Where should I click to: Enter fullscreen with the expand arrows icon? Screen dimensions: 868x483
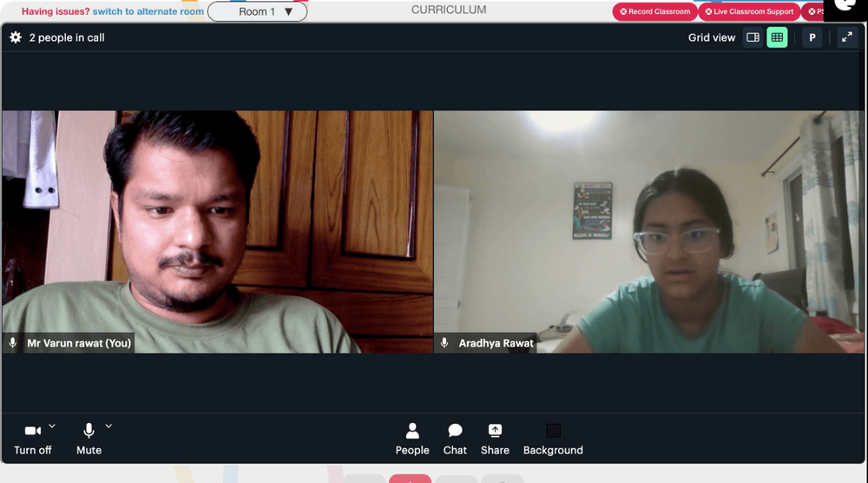(x=847, y=37)
